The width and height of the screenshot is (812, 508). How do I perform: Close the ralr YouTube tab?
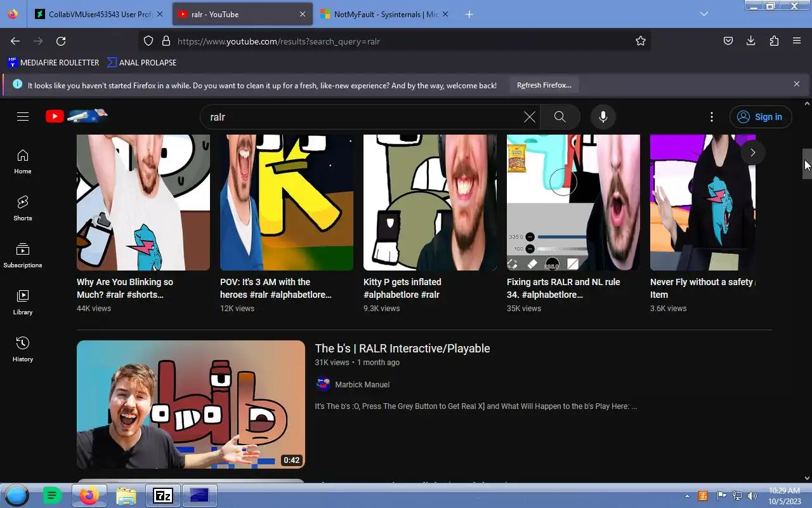[303, 14]
